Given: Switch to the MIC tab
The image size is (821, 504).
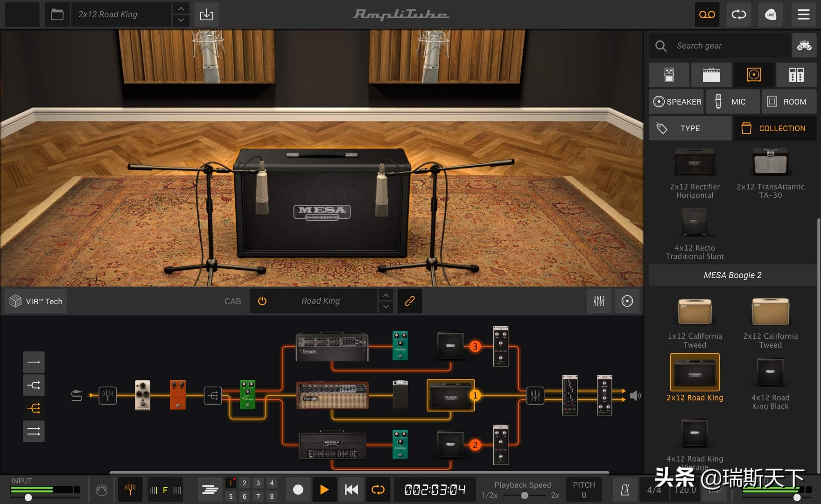Looking at the screenshot, I should [732, 102].
